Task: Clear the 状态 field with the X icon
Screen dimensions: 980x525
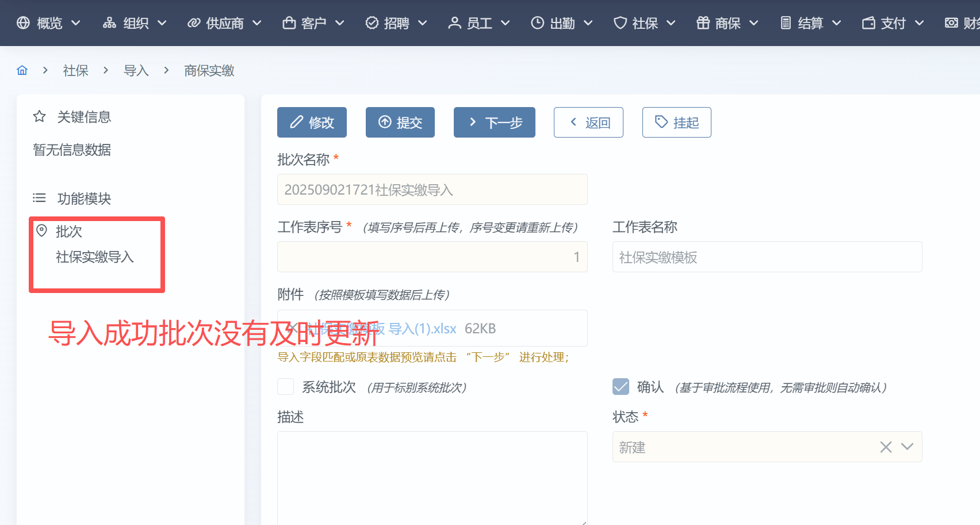Action: [x=886, y=447]
